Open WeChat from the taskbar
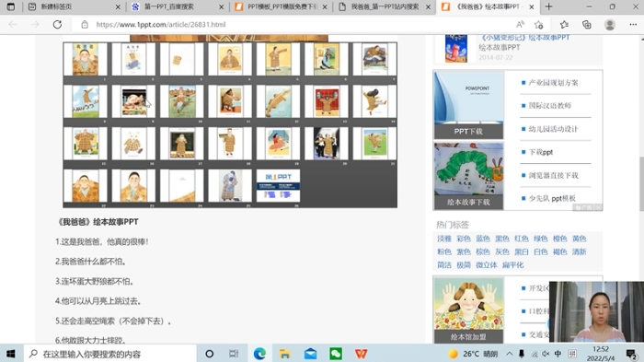Image resolution: width=644 pixels, height=362 pixels. (x=336, y=354)
